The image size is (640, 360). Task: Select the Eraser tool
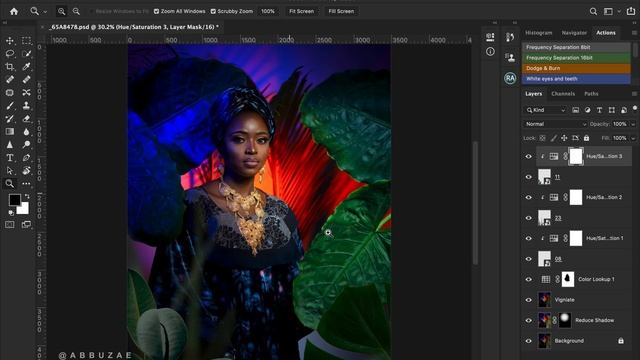[27, 119]
